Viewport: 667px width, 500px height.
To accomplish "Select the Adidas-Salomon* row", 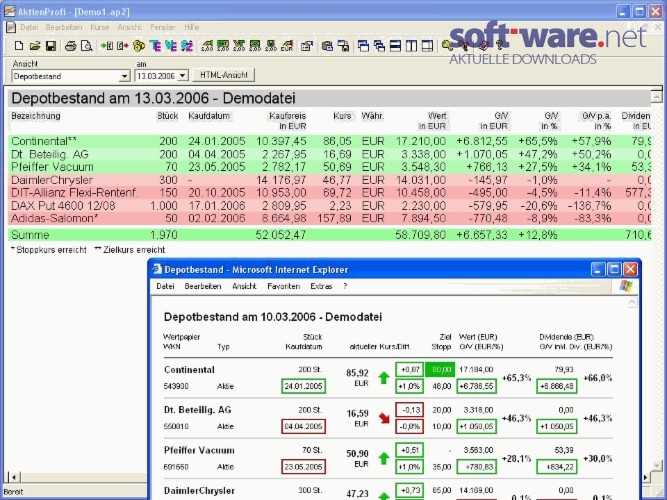I will 330,218.
